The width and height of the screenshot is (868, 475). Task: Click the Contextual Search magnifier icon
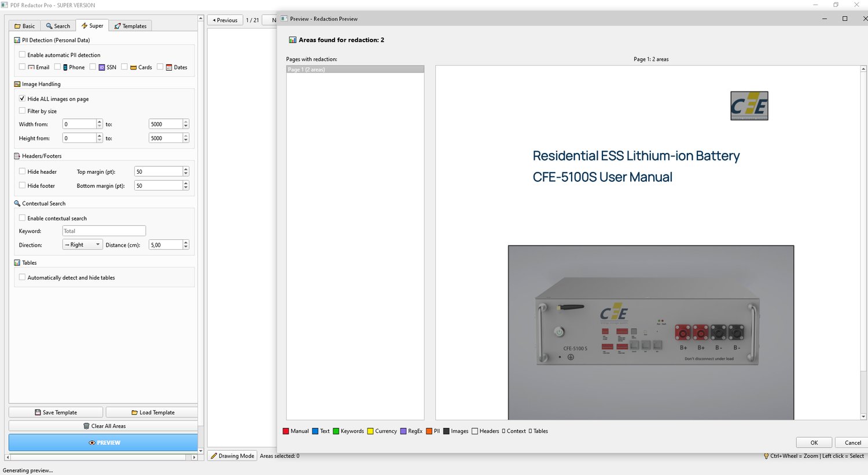point(17,203)
